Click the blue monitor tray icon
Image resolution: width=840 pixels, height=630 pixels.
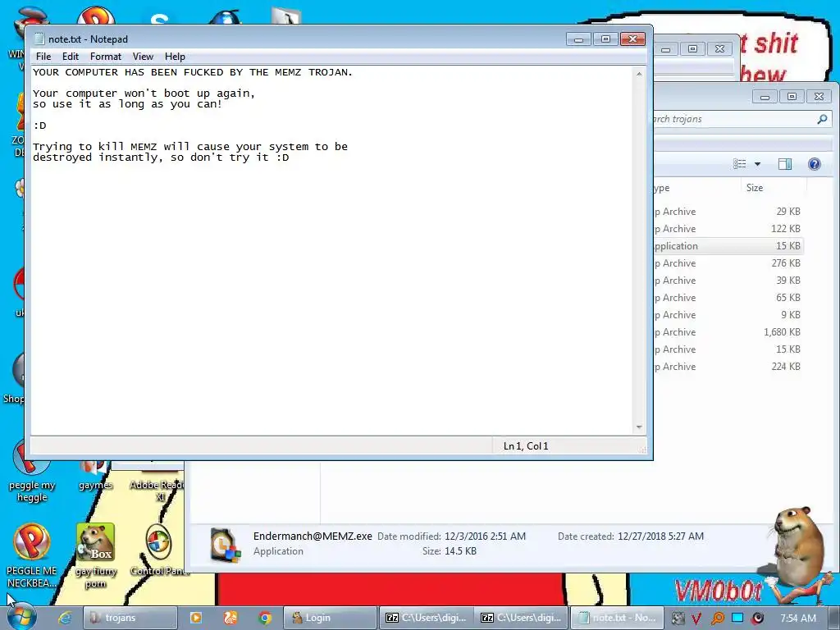tap(737, 618)
